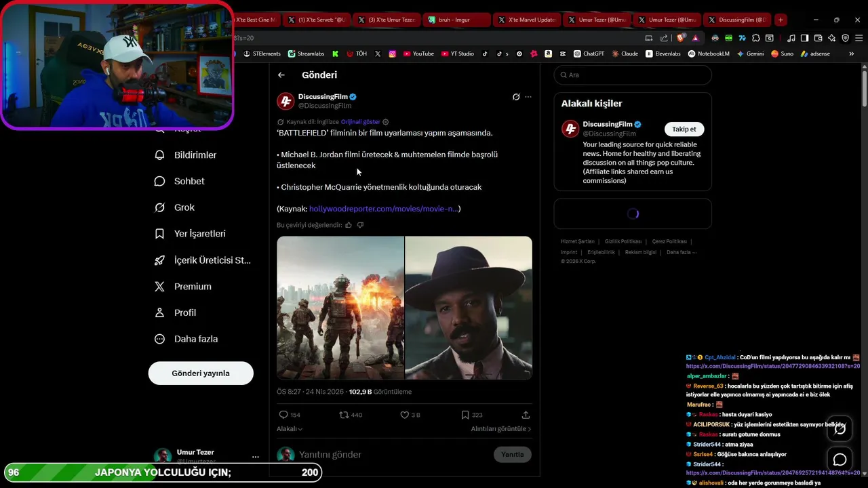Switch to the bruh - Imgur tab
This screenshot has height=488, width=868.
pos(456,20)
